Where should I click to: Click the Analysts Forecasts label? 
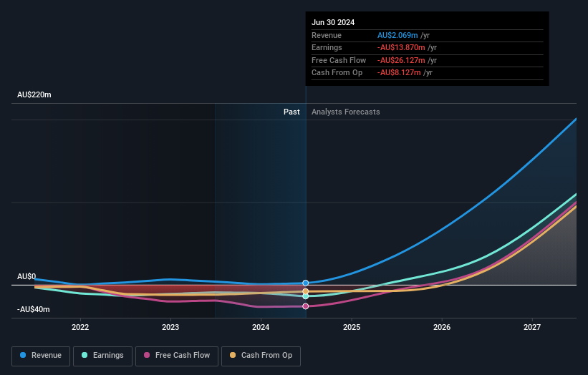pos(346,112)
